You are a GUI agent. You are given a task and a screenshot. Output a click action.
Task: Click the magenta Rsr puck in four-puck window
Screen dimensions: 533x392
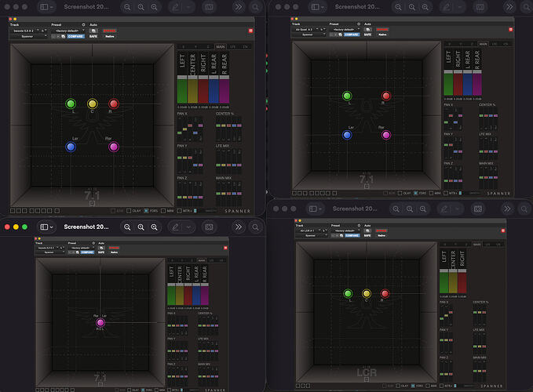pyautogui.click(x=385, y=135)
